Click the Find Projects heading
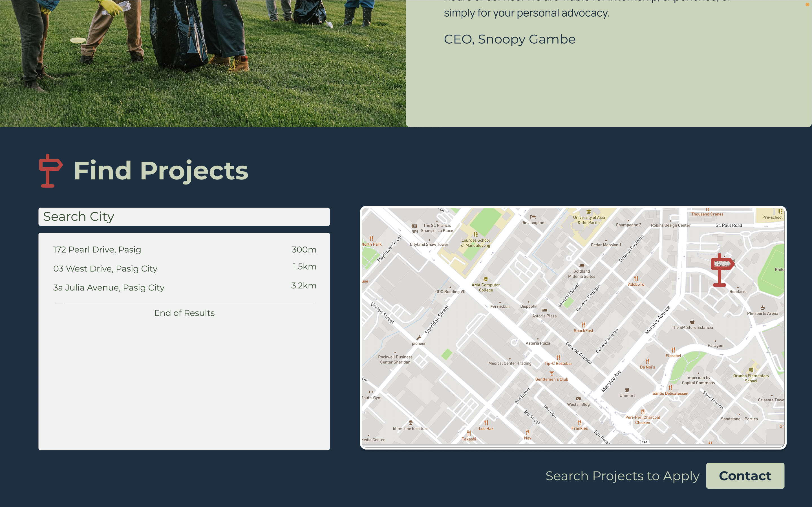Screen dimensions: 812x507 (161, 171)
